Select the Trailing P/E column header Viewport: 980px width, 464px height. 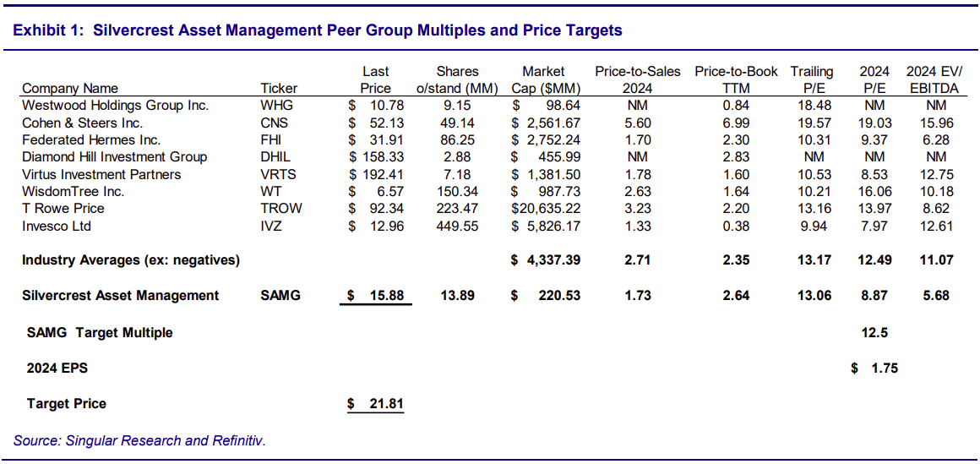(812, 79)
